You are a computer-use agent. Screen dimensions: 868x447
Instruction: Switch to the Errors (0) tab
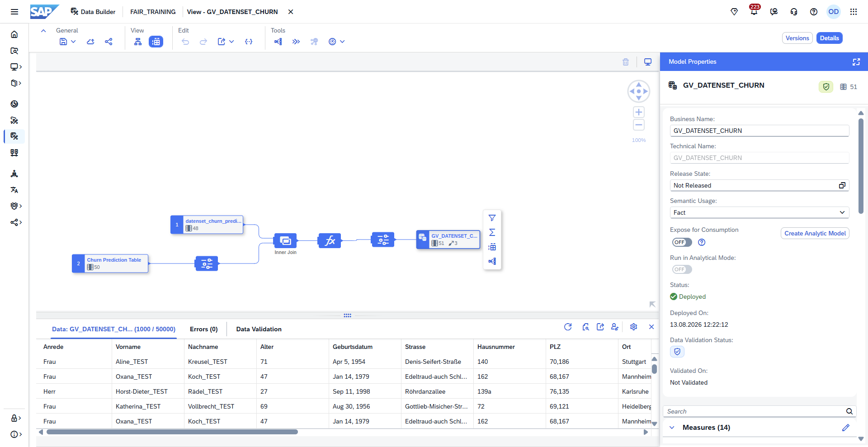coord(204,329)
